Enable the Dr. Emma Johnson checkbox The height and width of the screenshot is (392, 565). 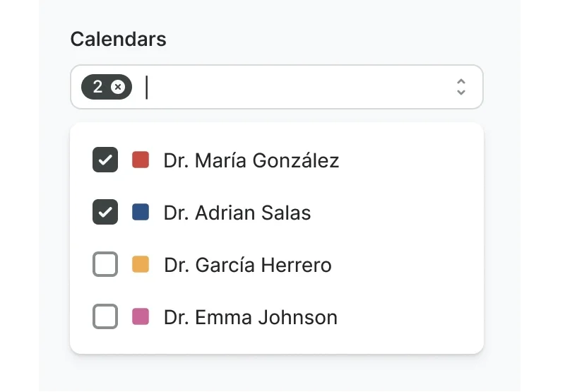tap(105, 317)
